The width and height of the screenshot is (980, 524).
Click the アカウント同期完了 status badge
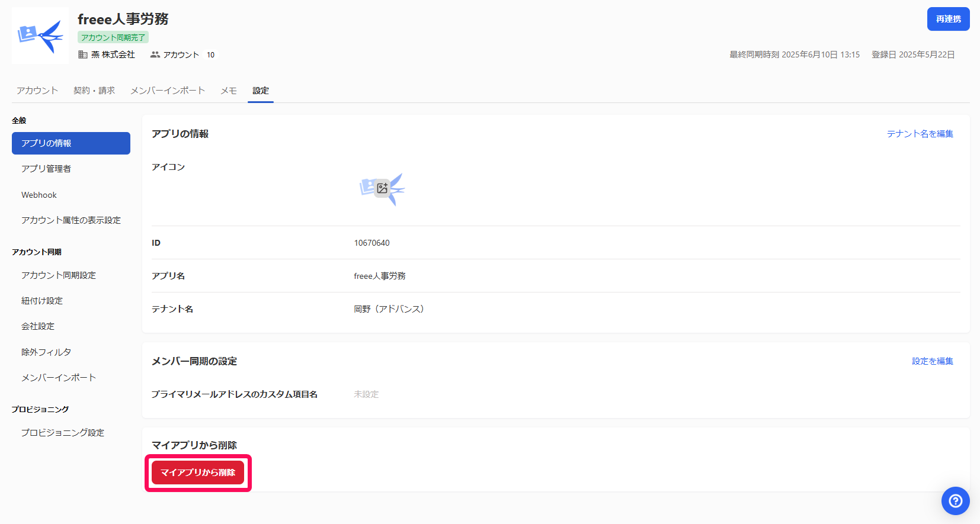coord(113,37)
